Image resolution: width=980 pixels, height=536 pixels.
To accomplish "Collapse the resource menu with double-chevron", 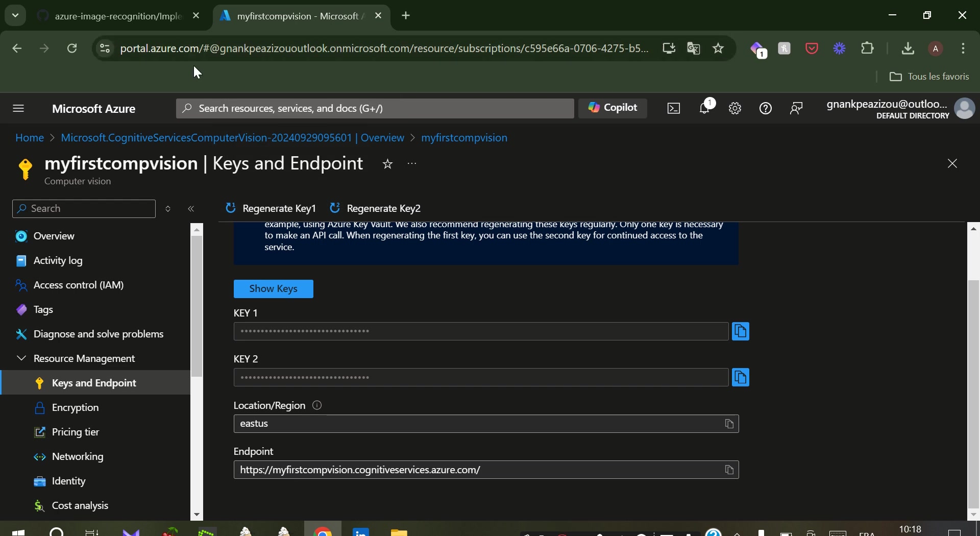I will tap(191, 209).
